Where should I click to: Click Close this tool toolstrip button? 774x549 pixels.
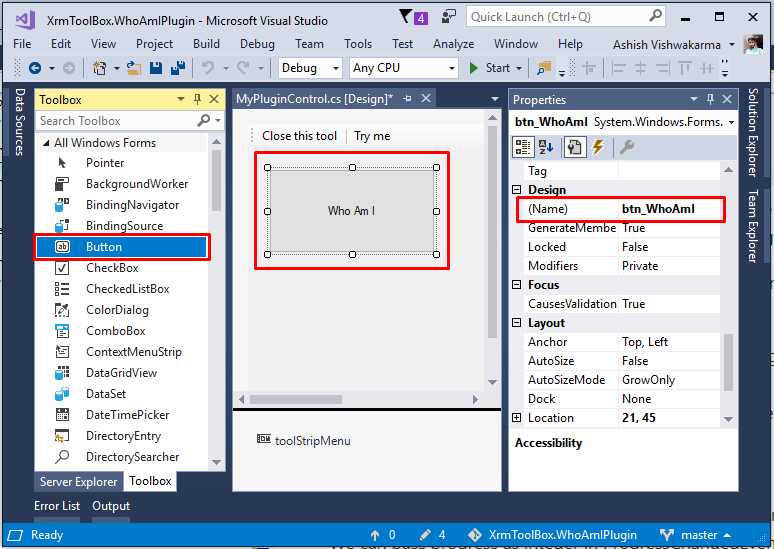point(299,136)
